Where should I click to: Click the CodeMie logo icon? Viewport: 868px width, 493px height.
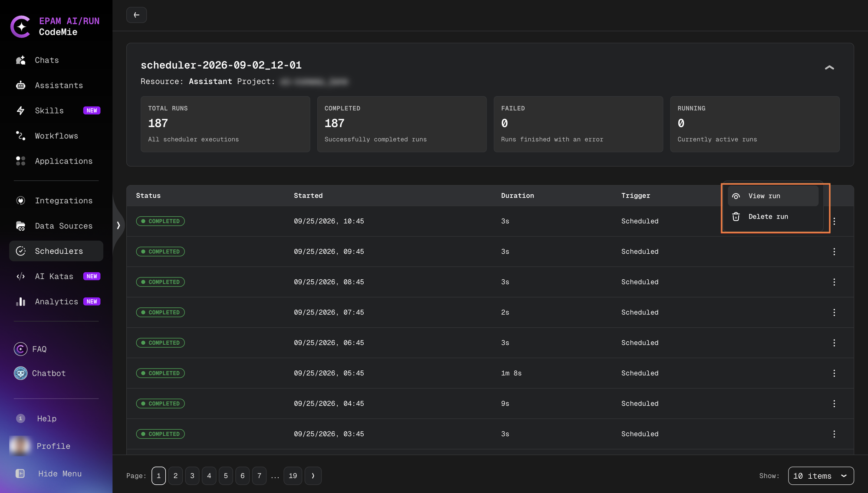[20, 26]
